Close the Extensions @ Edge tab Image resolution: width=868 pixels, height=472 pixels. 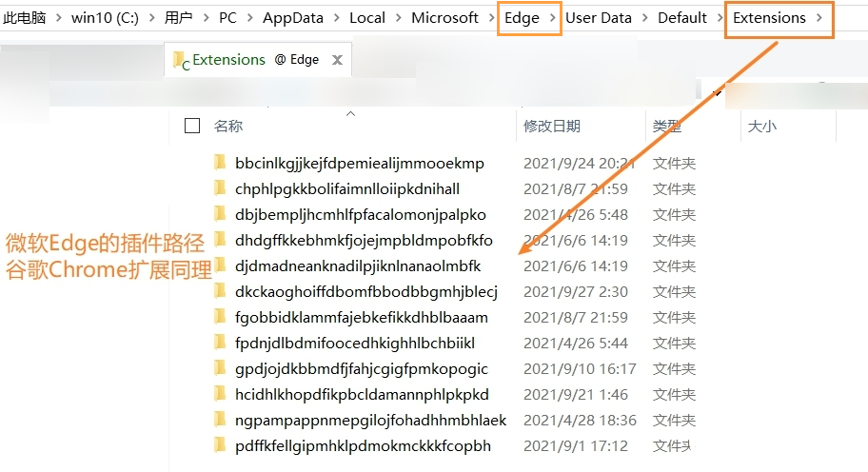click(337, 60)
